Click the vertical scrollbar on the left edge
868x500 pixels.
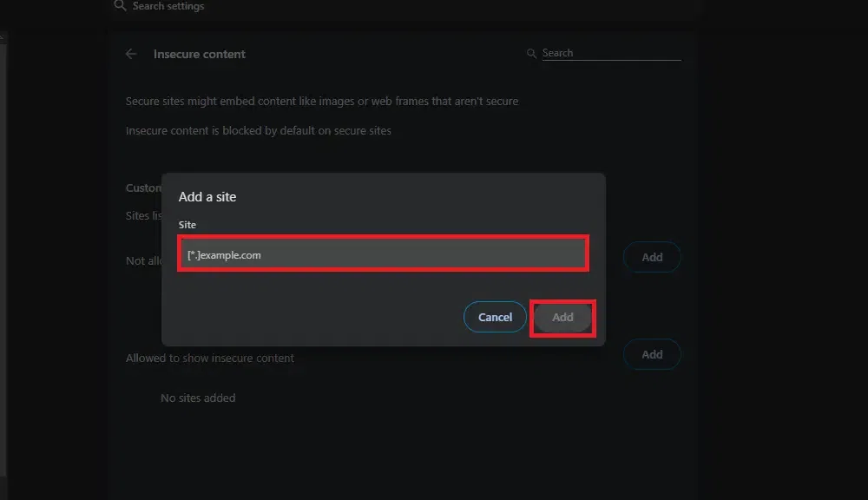[x=3, y=260]
